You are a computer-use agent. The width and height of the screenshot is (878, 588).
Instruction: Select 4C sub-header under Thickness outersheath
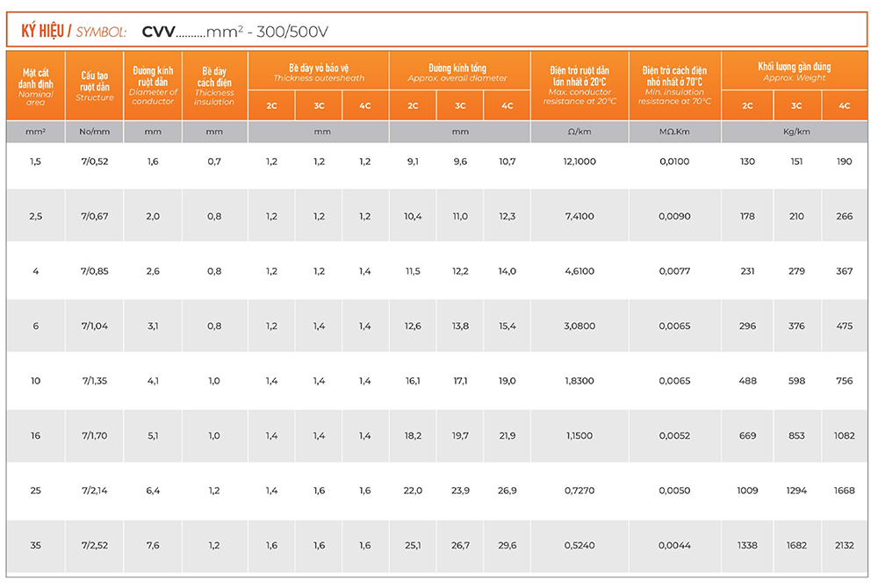tap(365, 105)
